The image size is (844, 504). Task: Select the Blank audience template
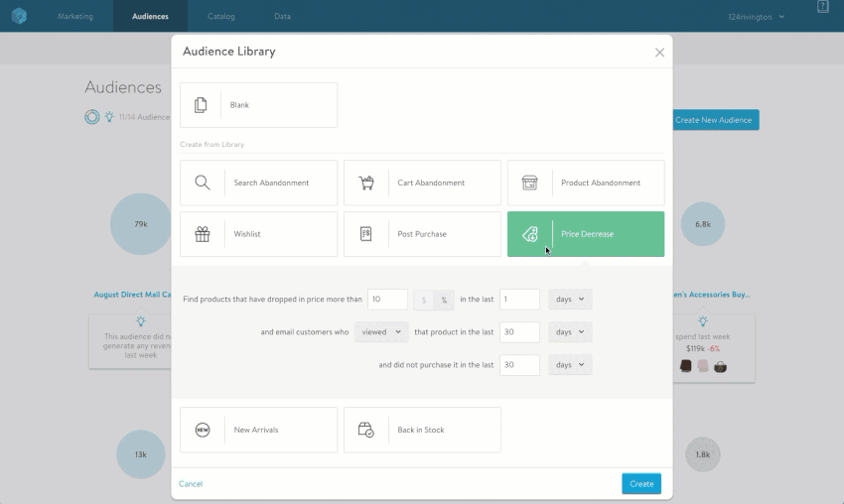[259, 105]
